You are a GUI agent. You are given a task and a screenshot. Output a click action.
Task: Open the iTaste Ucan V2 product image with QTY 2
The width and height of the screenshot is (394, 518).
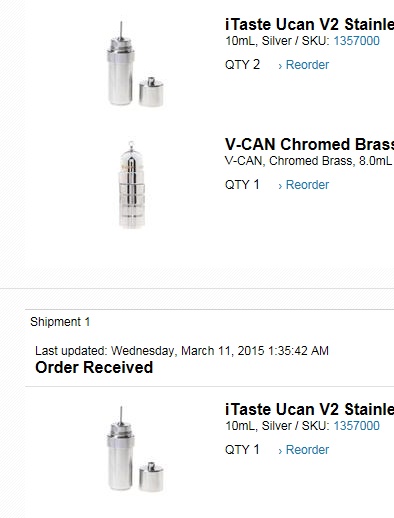pyautogui.click(x=135, y=64)
